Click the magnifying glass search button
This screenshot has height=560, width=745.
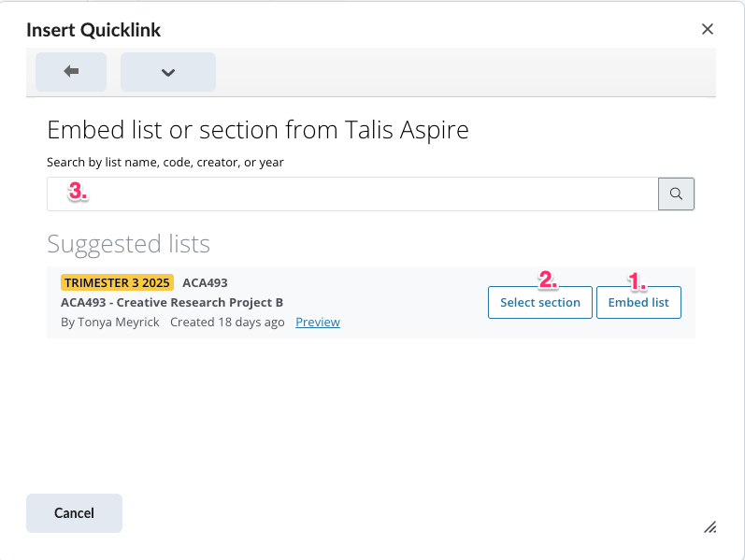[x=676, y=194]
